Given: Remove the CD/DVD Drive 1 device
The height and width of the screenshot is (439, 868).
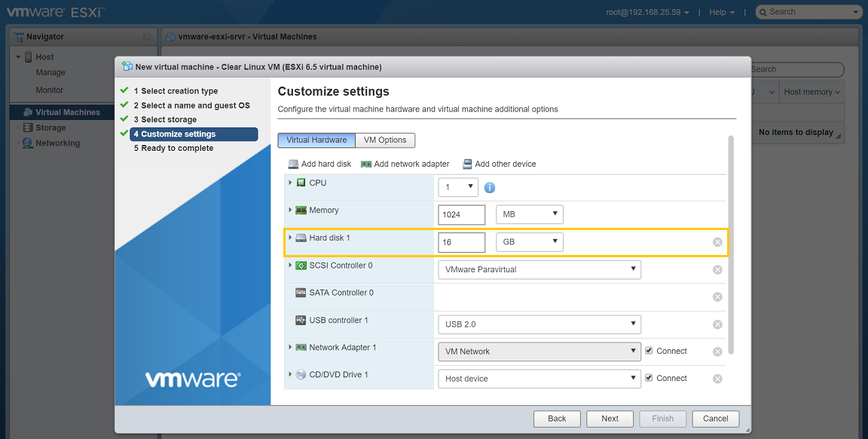Looking at the screenshot, I should point(717,379).
